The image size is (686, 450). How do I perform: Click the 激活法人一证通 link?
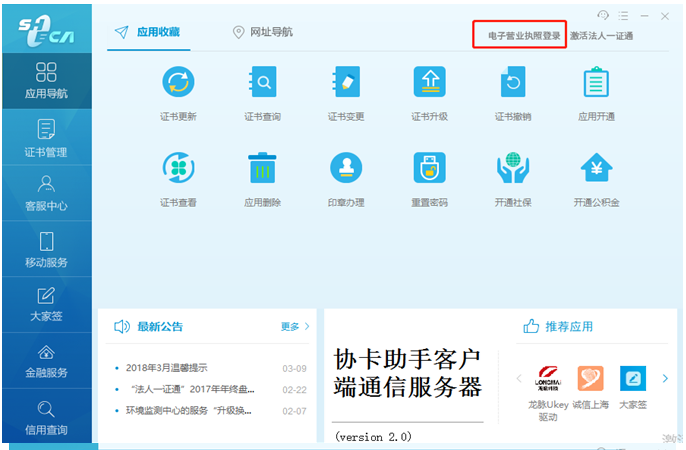(x=601, y=36)
